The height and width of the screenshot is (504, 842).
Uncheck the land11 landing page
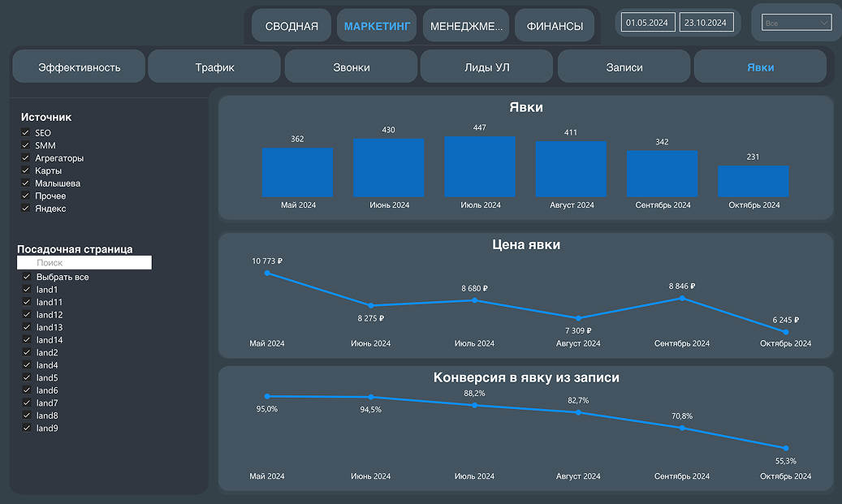click(27, 303)
